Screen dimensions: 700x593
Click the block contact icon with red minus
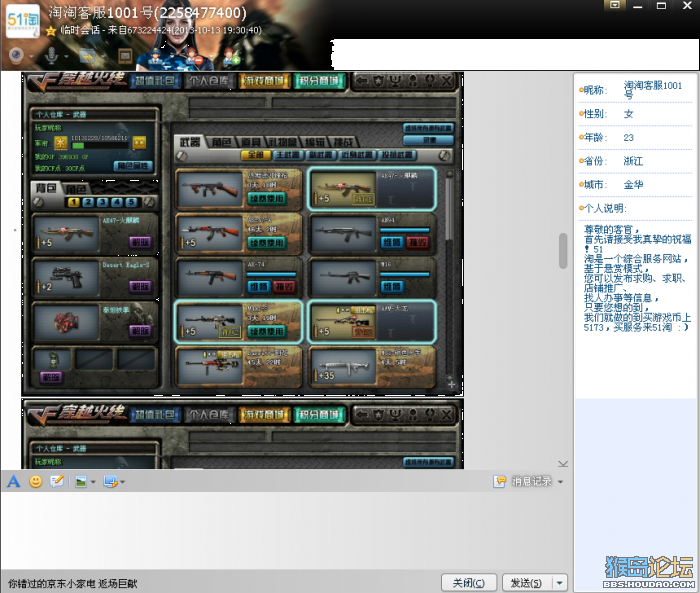[x=195, y=57]
